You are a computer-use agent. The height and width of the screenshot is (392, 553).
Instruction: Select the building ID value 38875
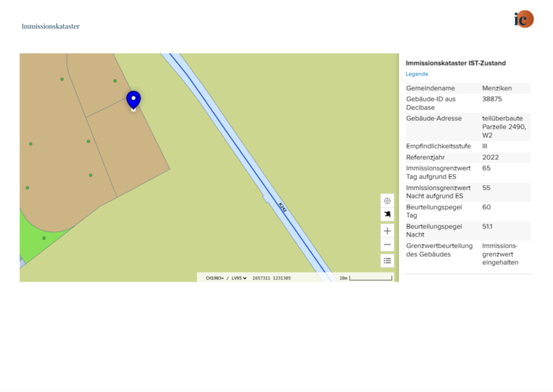point(491,99)
